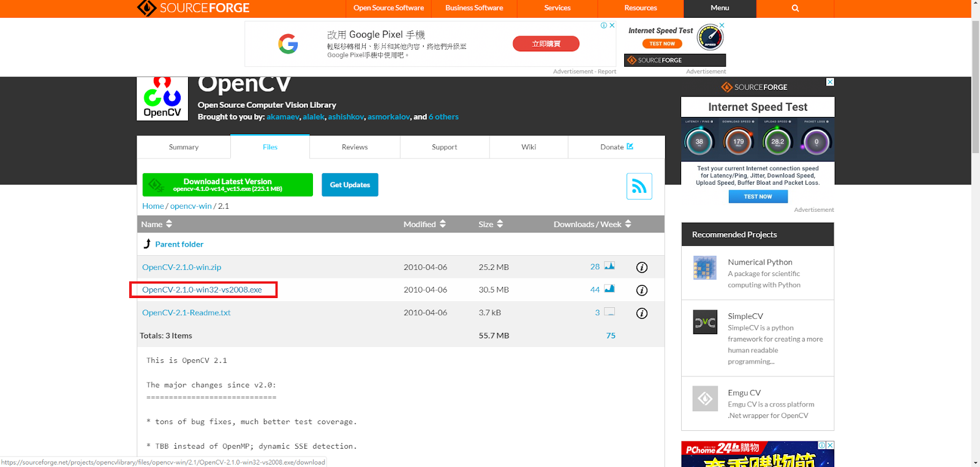980x467 pixels.
Task: Select the Files tab
Action: [270, 147]
